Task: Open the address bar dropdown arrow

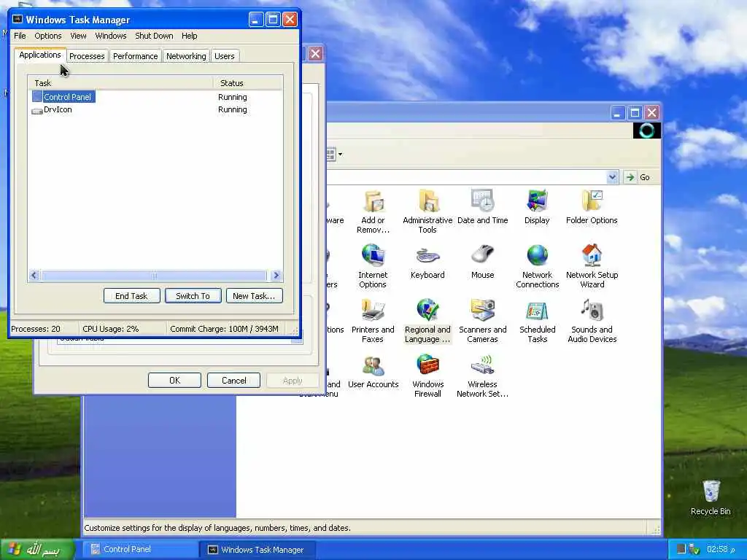Action: 612,177
